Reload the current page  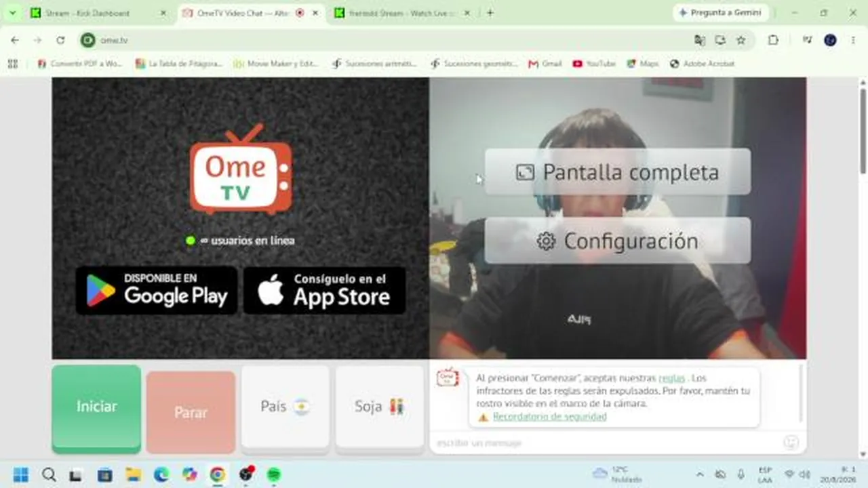click(x=60, y=40)
